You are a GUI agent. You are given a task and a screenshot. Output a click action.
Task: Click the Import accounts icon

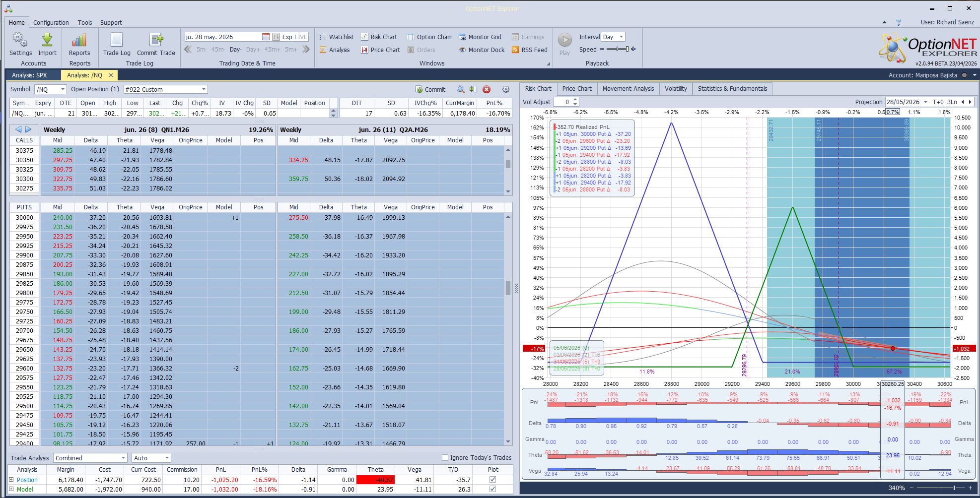(47, 44)
